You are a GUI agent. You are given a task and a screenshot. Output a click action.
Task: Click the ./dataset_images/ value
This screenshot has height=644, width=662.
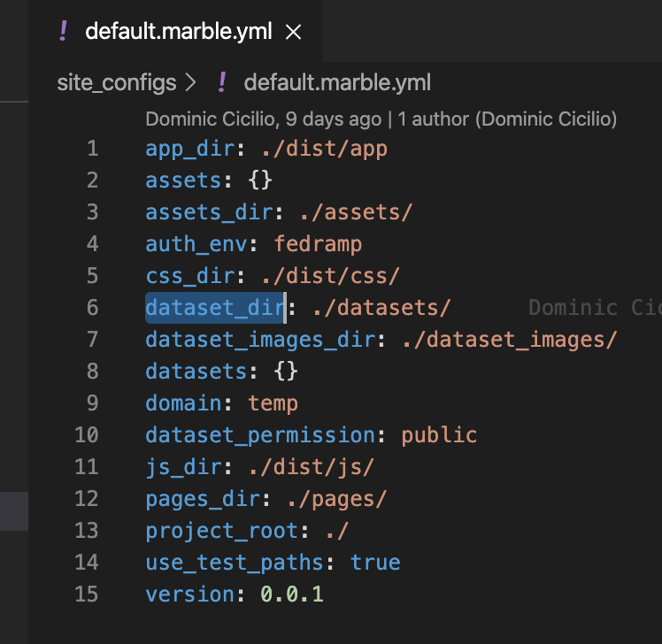coord(510,341)
